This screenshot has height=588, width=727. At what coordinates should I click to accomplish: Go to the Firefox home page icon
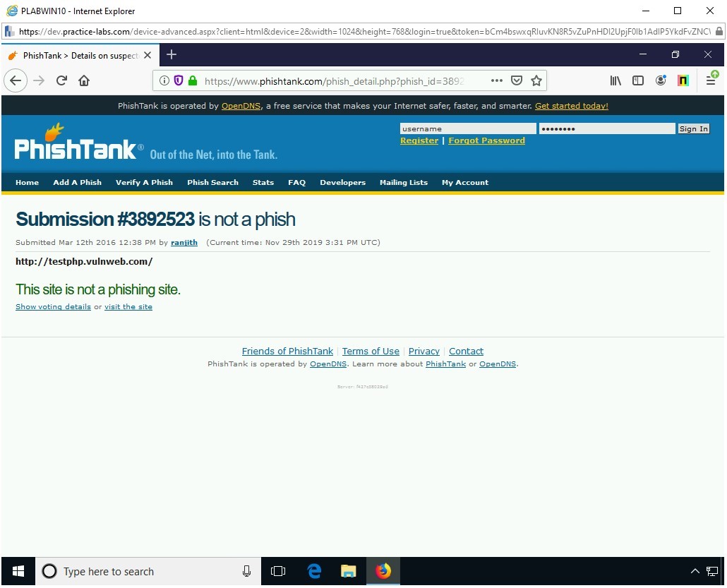coord(84,80)
